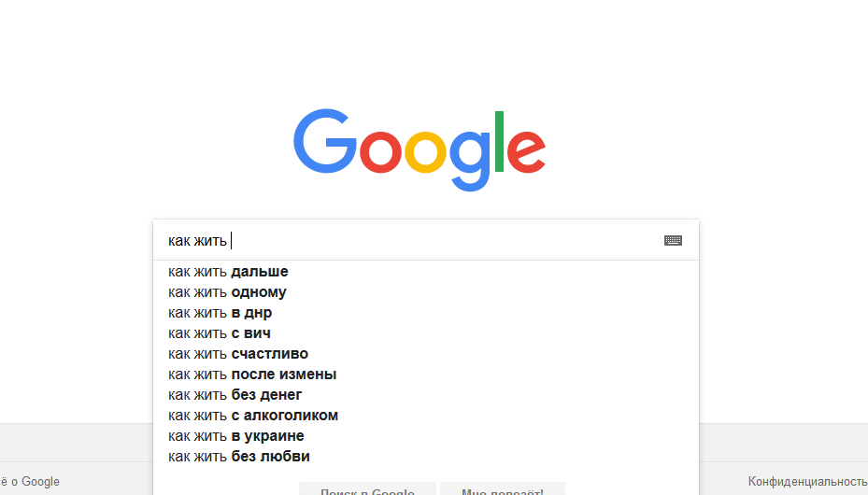868x495 pixels.
Task: Click the green letter l in the logo
Action: point(499,142)
